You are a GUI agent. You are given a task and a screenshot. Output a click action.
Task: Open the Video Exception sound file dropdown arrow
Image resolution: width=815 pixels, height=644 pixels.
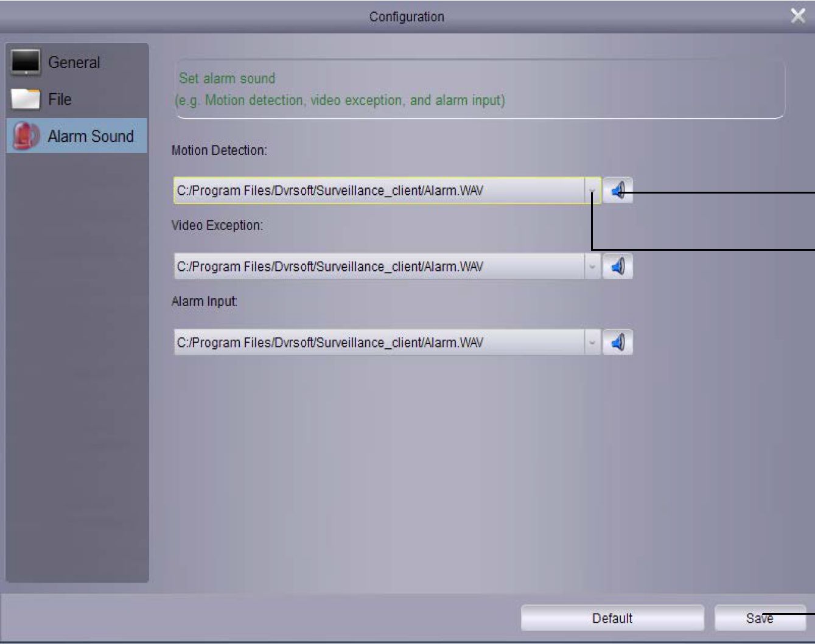coord(592,267)
